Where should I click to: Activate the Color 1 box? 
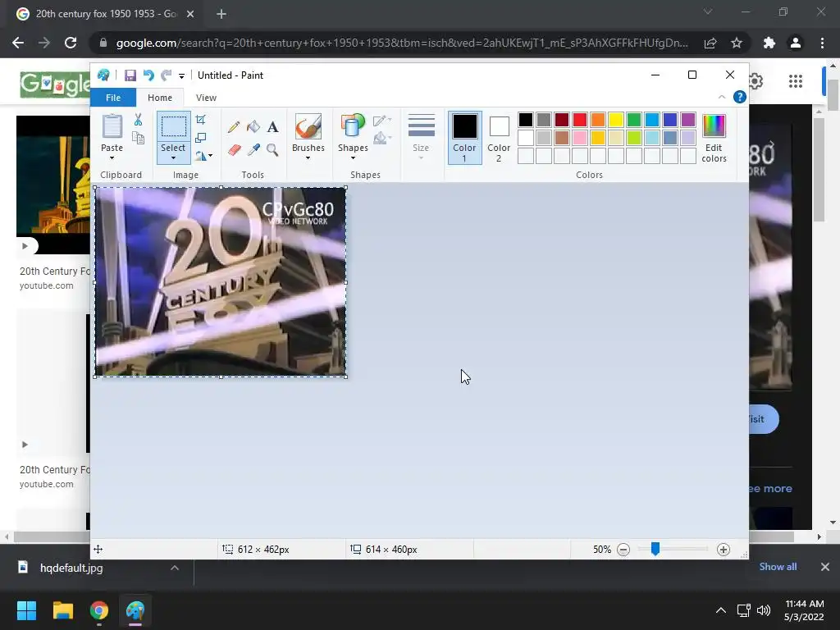coord(464,138)
